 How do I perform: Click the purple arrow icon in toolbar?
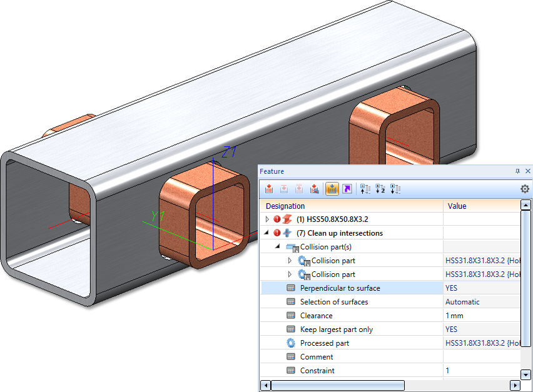click(x=347, y=189)
